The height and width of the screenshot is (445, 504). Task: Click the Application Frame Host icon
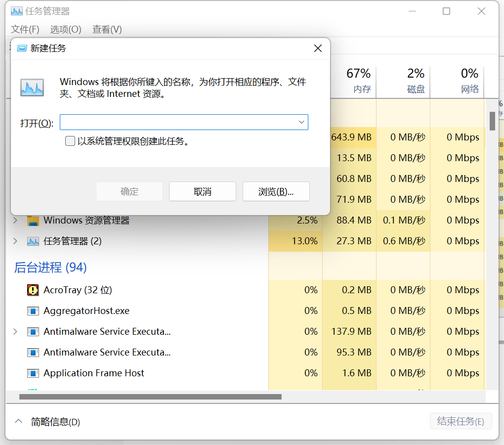coord(33,373)
